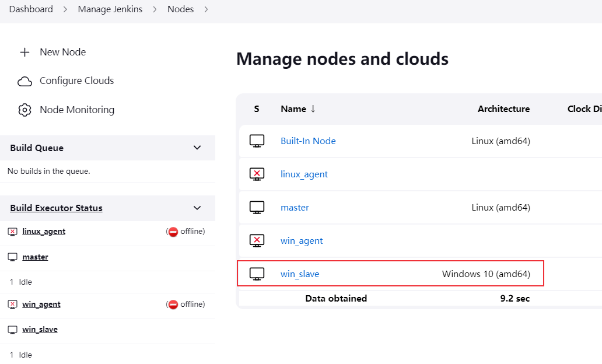Open the Built-In Node link

coord(308,141)
